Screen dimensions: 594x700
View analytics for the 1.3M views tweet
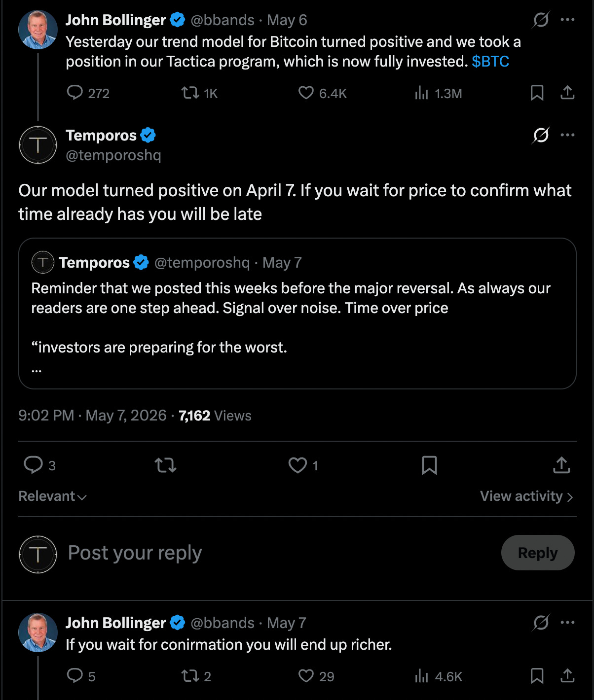(x=438, y=93)
